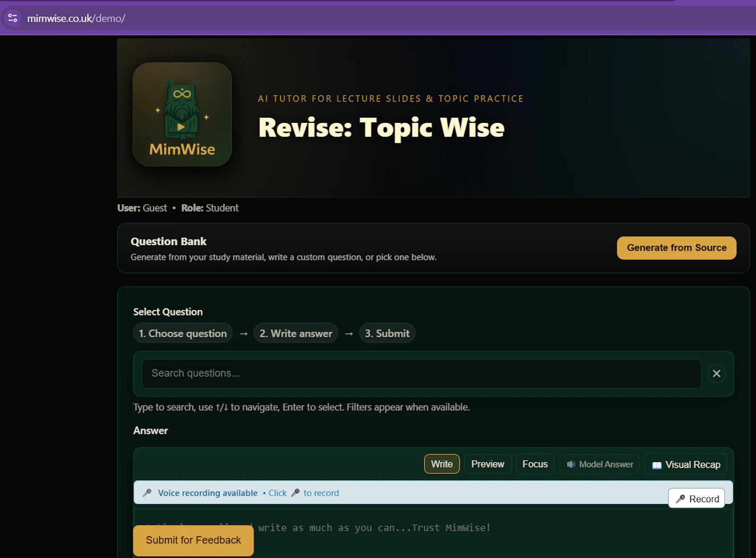Viewport: 756px width, 558px height.
Task: Open Visual Recap
Action: point(686,464)
